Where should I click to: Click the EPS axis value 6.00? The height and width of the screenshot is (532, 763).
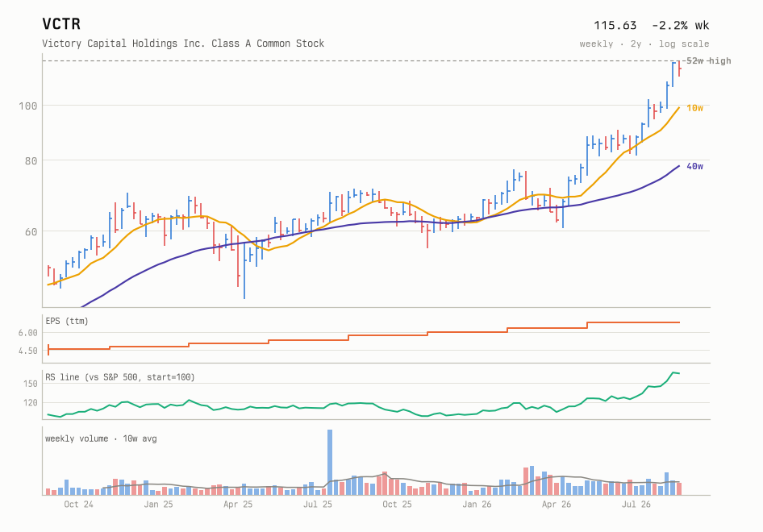(27, 333)
